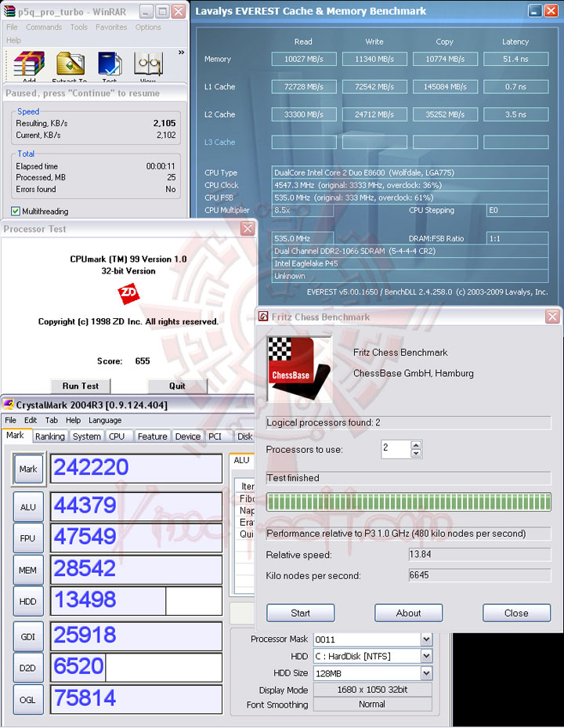
Task: Open WinRAR File menu
Action: [x=12, y=27]
